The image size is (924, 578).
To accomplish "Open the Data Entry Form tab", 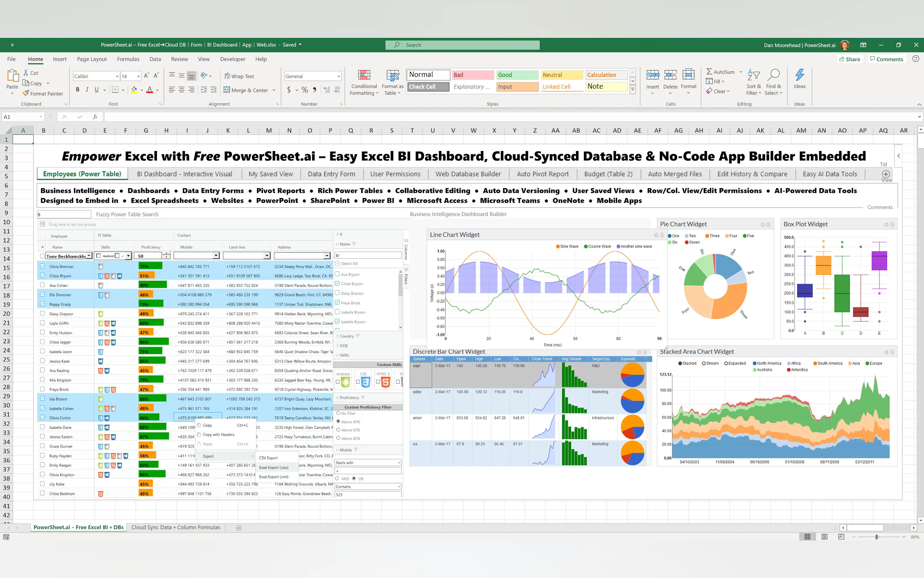I will [x=331, y=174].
